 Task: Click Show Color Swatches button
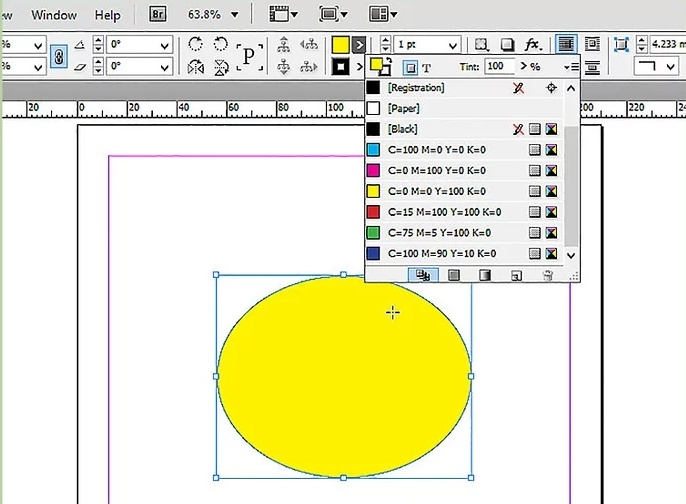(454, 275)
